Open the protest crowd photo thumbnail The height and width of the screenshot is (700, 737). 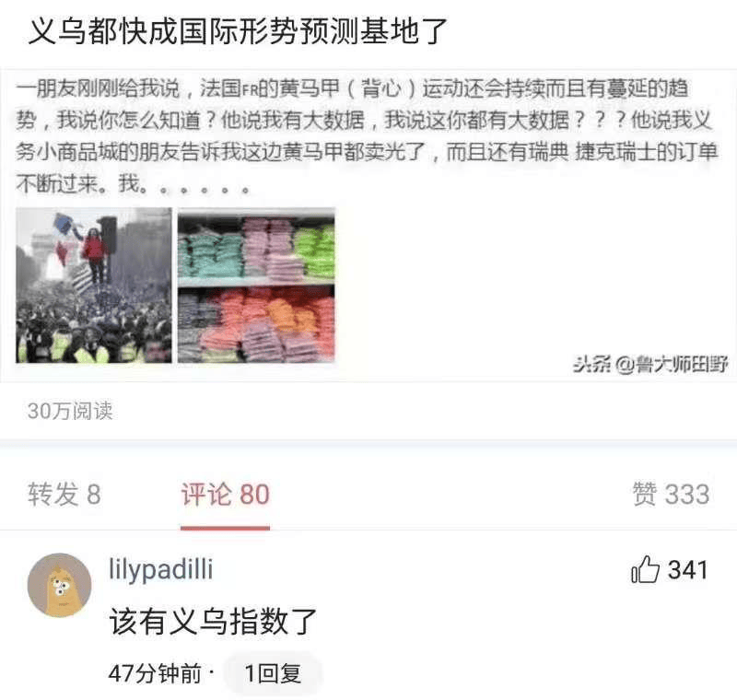(94, 286)
